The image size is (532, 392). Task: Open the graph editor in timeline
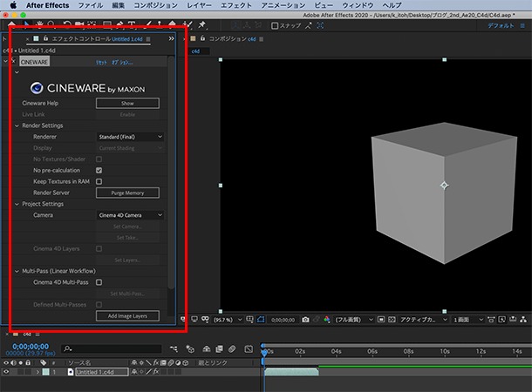click(x=249, y=349)
